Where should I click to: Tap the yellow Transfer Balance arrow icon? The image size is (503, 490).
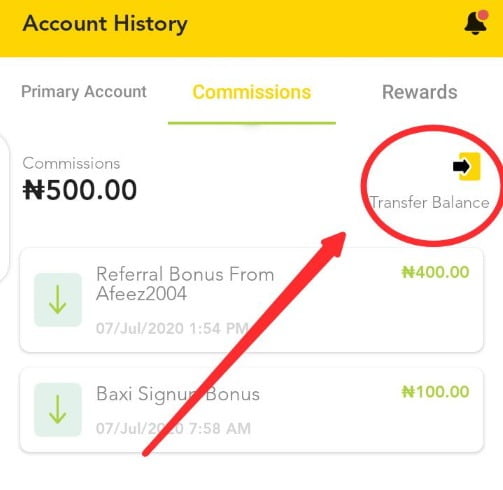tap(466, 166)
